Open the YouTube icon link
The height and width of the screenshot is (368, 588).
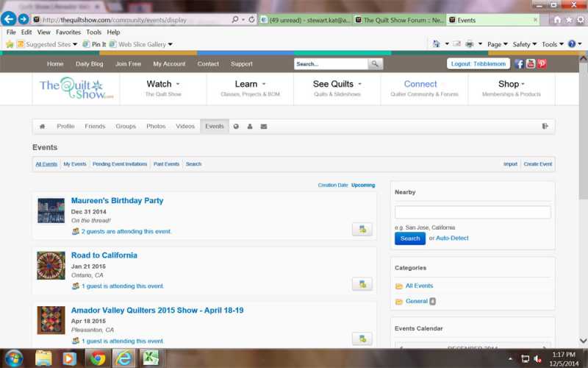(x=531, y=64)
